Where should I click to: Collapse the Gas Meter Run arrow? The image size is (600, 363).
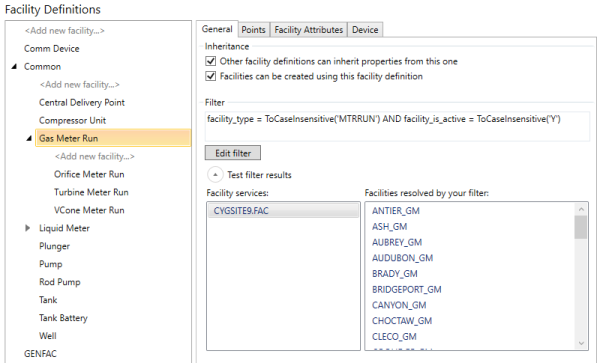(x=29, y=138)
